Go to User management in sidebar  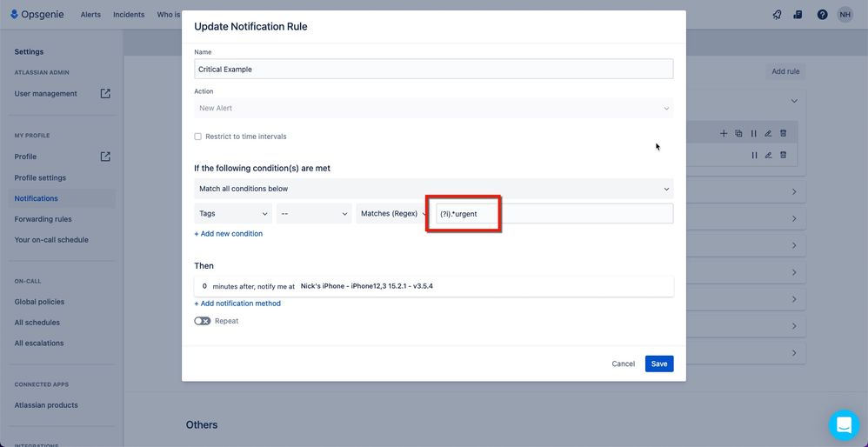click(x=46, y=94)
